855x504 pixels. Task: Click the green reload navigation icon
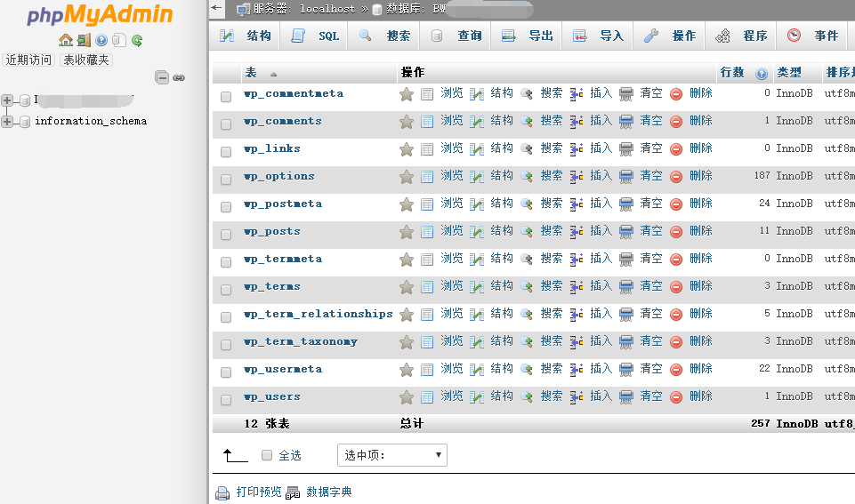[137, 40]
